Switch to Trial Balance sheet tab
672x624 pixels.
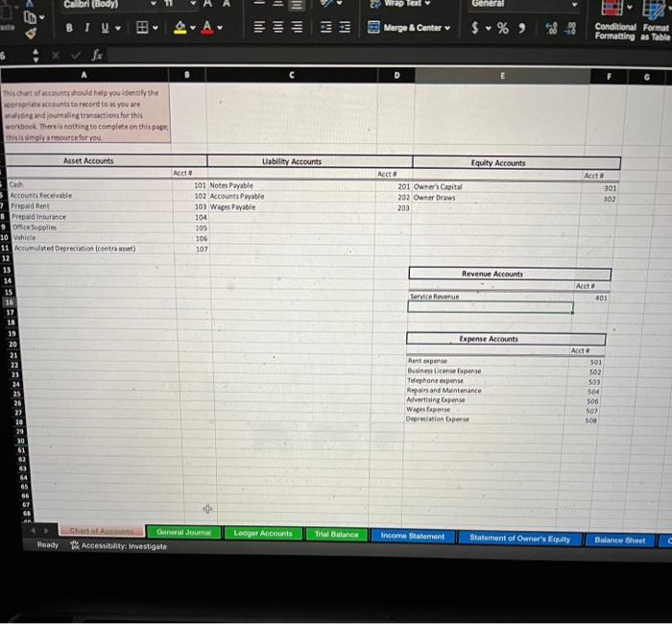336,534
